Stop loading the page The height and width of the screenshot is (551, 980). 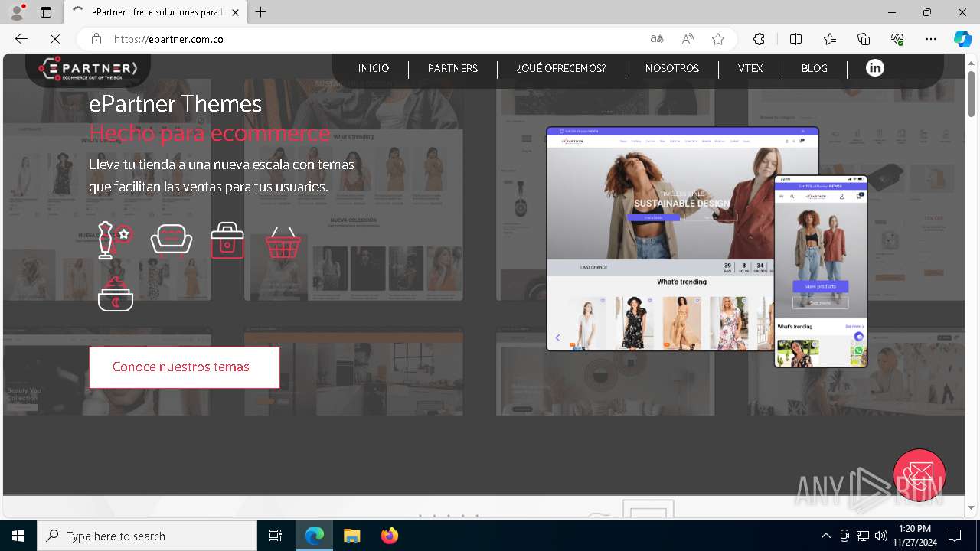pyautogui.click(x=55, y=39)
